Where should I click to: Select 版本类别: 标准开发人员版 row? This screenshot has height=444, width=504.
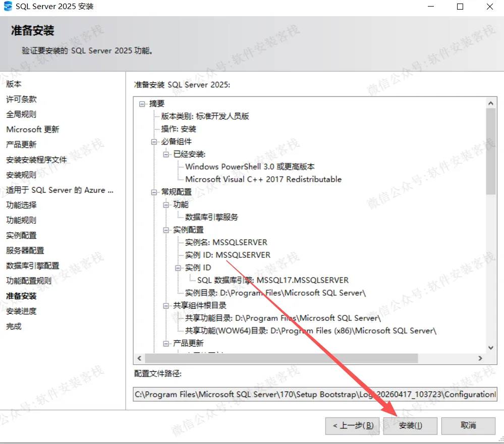tap(205, 117)
